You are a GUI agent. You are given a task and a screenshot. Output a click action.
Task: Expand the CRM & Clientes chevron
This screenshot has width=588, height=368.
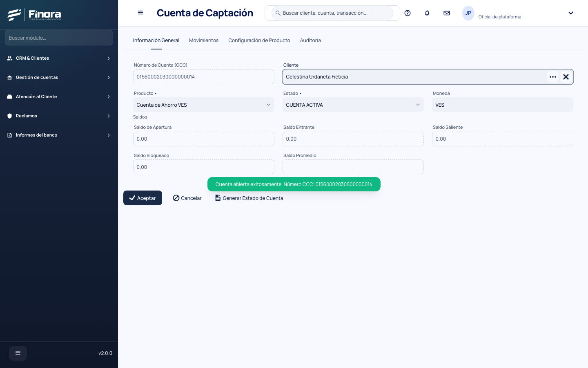tap(109, 58)
